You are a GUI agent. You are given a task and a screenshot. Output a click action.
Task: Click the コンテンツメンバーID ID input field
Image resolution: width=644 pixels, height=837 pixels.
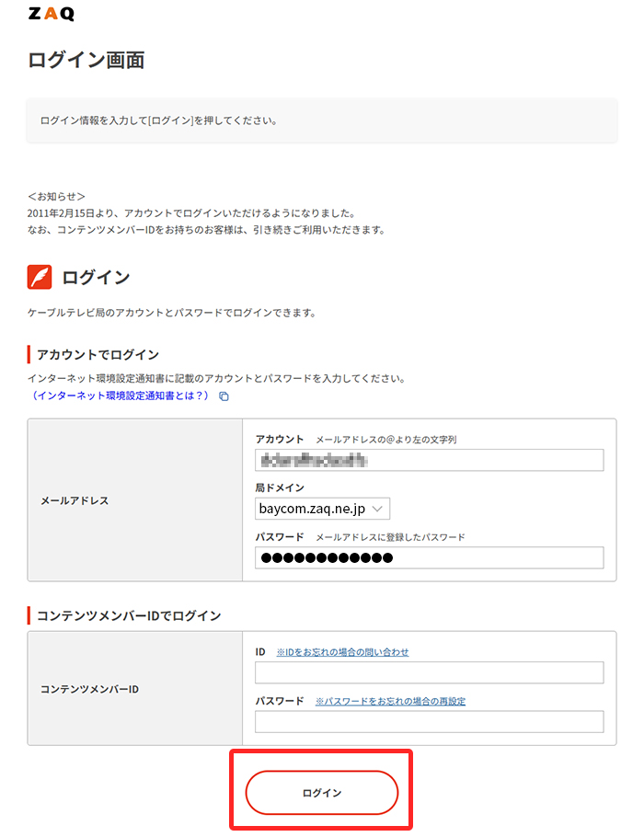[430, 672]
